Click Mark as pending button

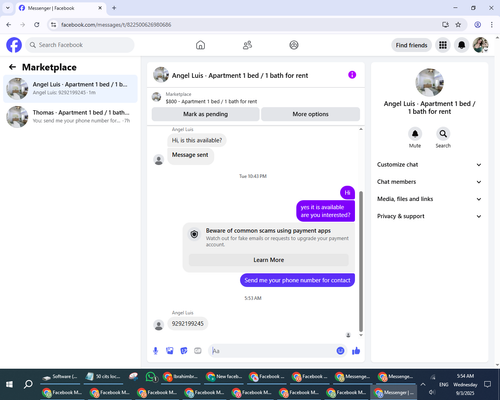click(205, 114)
